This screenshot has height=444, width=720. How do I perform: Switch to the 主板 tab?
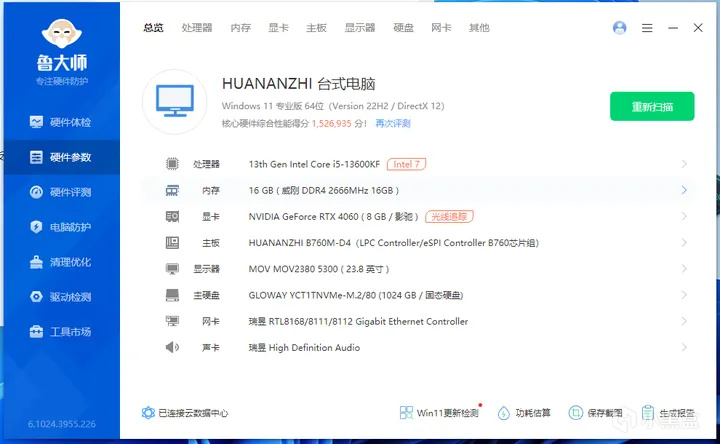316,28
